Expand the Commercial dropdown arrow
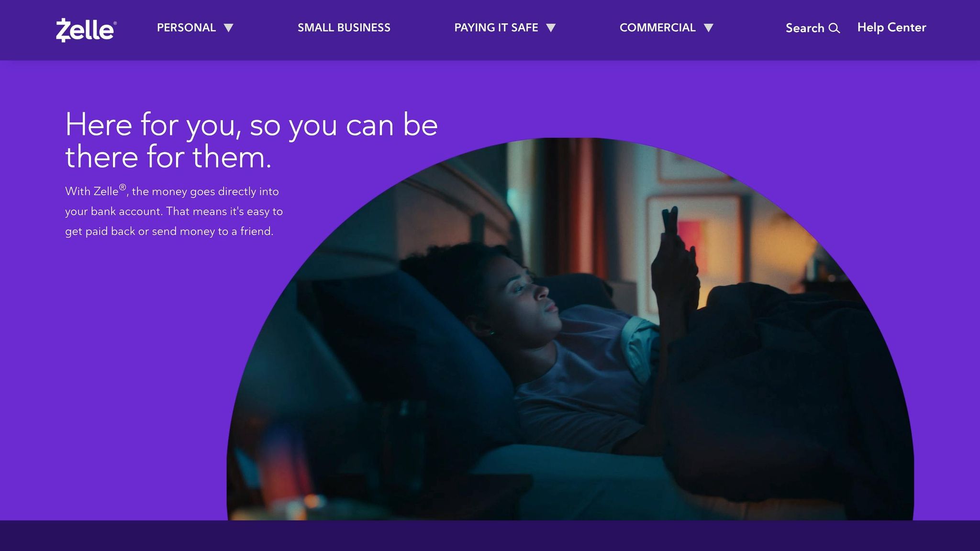Screen dimensions: 980x551 [x=709, y=28]
